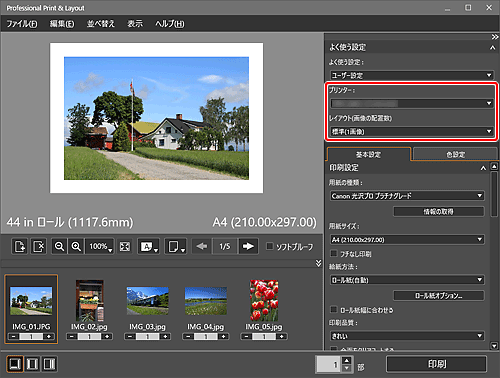Click the add images icon in toolbar
The height and width of the screenshot is (378, 500).
pos(20,247)
